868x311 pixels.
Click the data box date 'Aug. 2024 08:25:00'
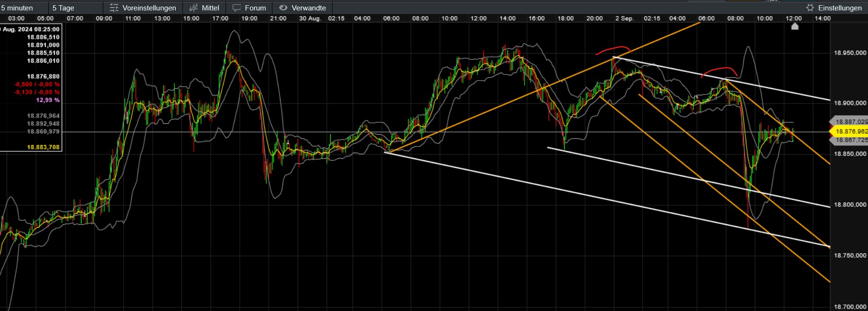tap(31, 29)
